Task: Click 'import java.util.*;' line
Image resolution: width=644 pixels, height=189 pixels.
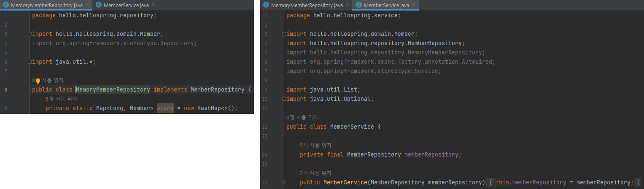Action: point(64,62)
